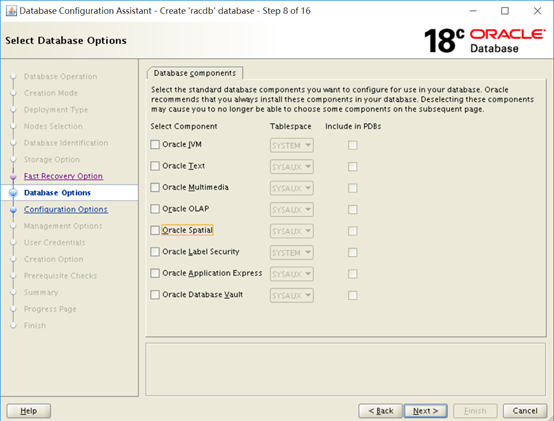Image resolution: width=554 pixels, height=421 pixels.
Task: Open tablespace dropdown for Oracle Label Security
Action: pyautogui.click(x=291, y=253)
